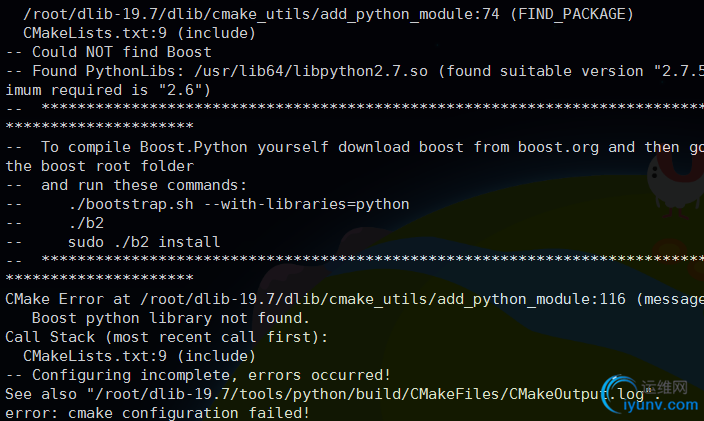Viewport: 704px width, 421px height.
Task: Click the './bootstrap.sh --with-libraries=python' command
Action: click(x=239, y=205)
